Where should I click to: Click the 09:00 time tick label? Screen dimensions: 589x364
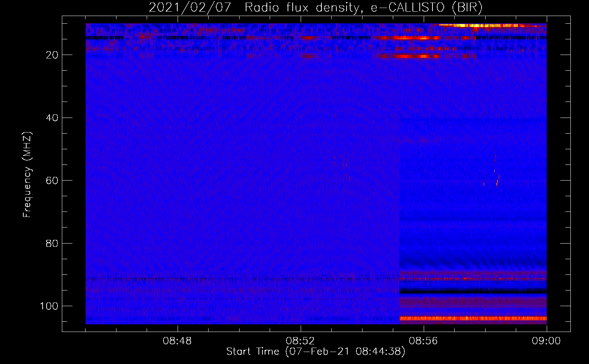point(546,341)
